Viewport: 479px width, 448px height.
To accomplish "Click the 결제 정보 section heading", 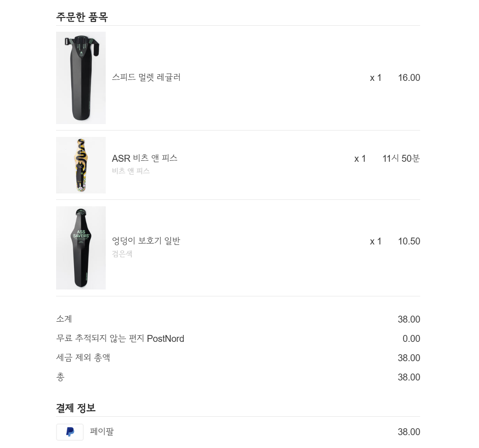I will coord(76,408).
